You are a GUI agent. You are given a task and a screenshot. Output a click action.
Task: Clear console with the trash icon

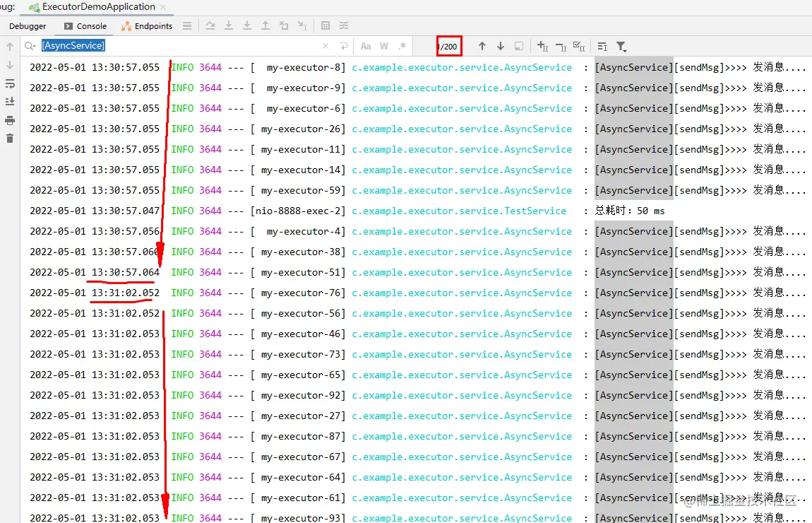click(10, 139)
